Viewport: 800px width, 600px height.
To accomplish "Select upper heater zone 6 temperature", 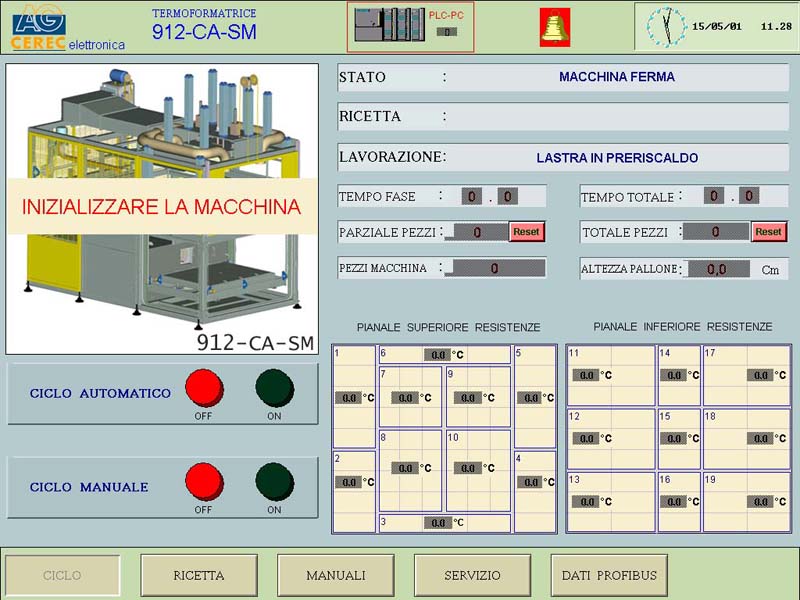I will (438, 354).
